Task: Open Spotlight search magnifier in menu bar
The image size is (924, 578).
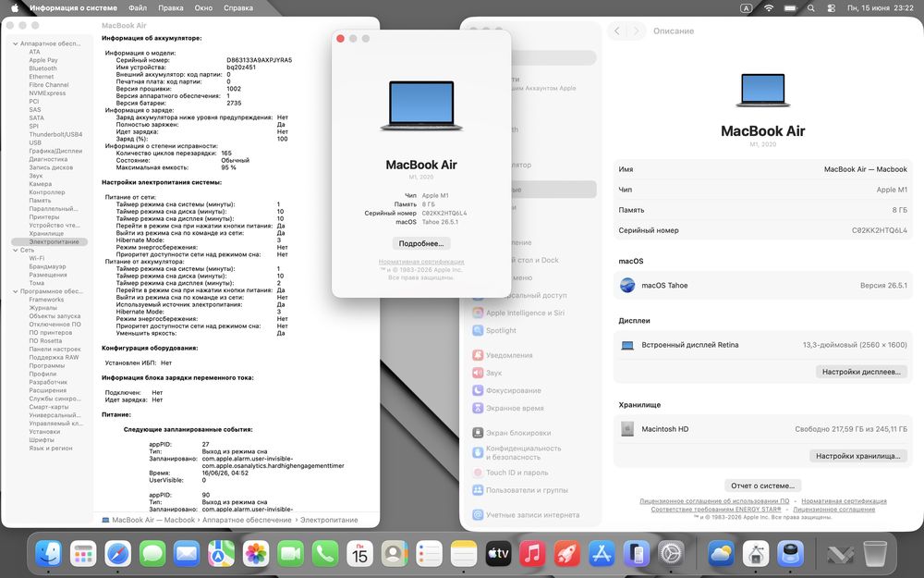Action: click(x=811, y=7)
